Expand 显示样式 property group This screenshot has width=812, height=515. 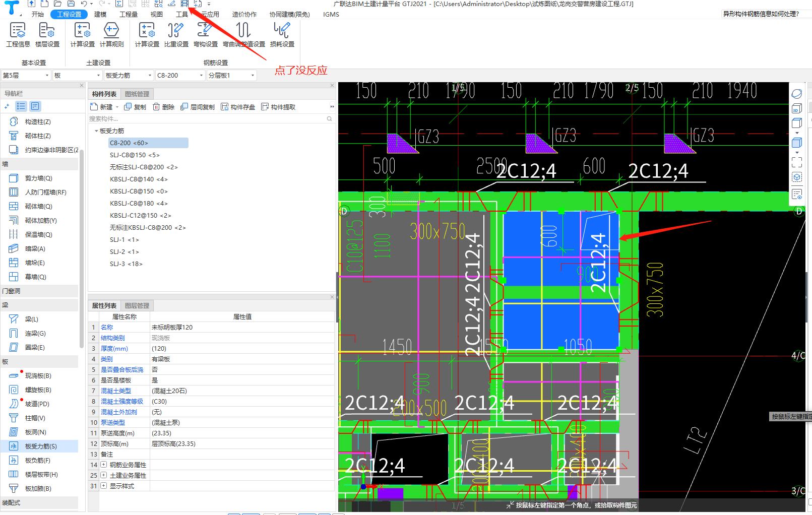coord(103,486)
